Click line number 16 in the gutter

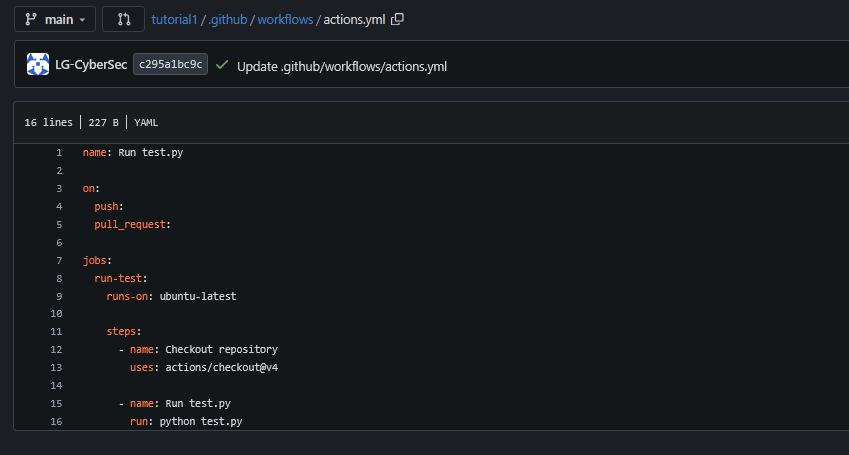56,422
